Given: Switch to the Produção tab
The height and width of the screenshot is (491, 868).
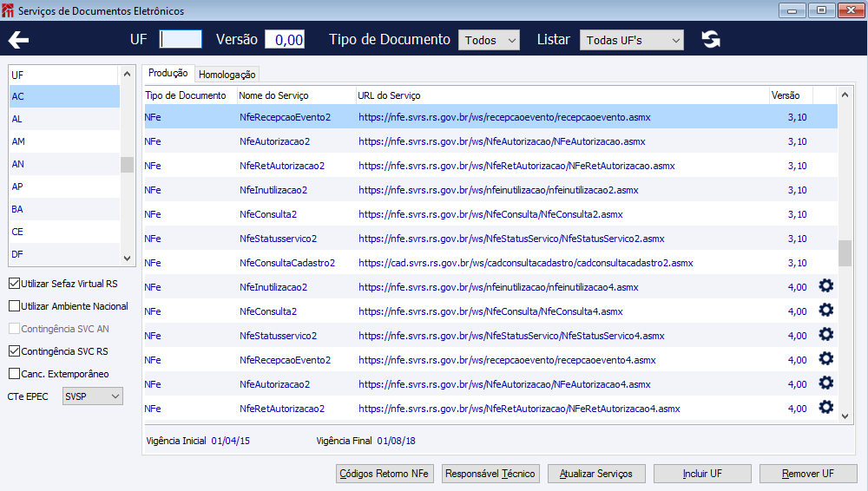Looking at the screenshot, I should click(x=168, y=73).
